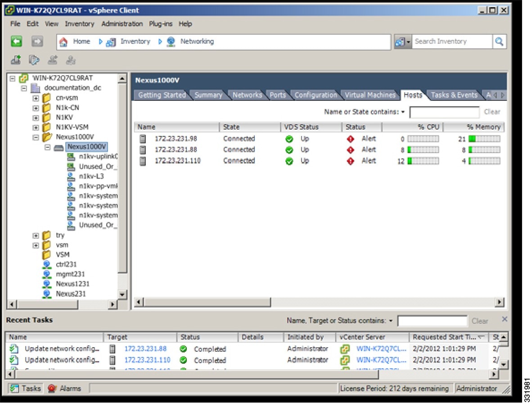Image resolution: width=532 pixels, height=403 pixels.
Task: Click the Alarms icon in status bar
Action: (52, 388)
